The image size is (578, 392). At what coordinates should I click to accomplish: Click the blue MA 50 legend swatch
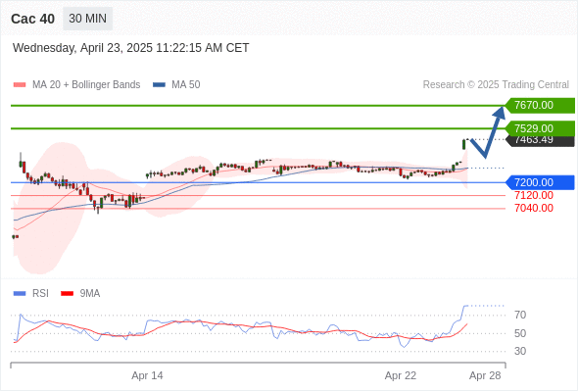(159, 85)
